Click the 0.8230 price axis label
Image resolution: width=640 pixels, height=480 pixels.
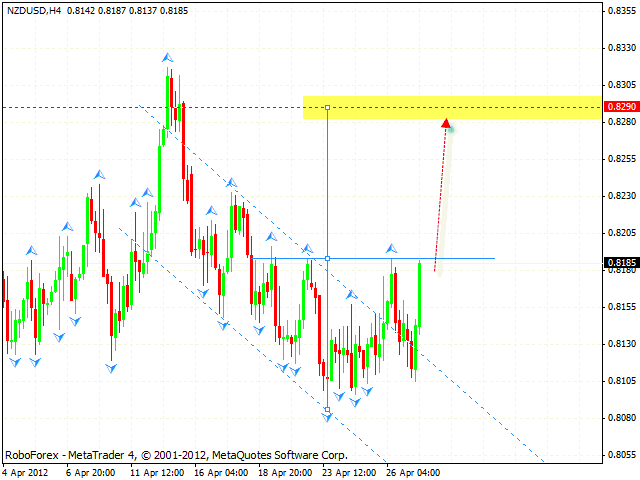coord(622,196)
